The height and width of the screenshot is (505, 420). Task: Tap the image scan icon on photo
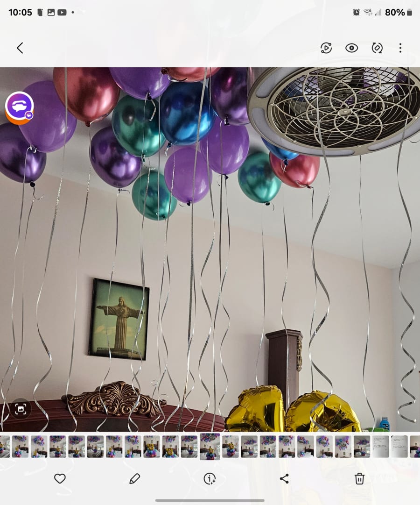tap(21, 409)
